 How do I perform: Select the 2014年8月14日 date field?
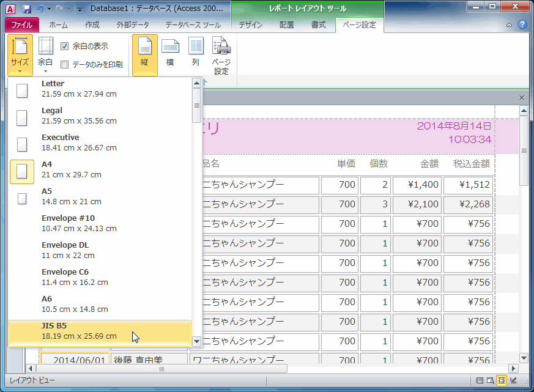tap(454, 126)
